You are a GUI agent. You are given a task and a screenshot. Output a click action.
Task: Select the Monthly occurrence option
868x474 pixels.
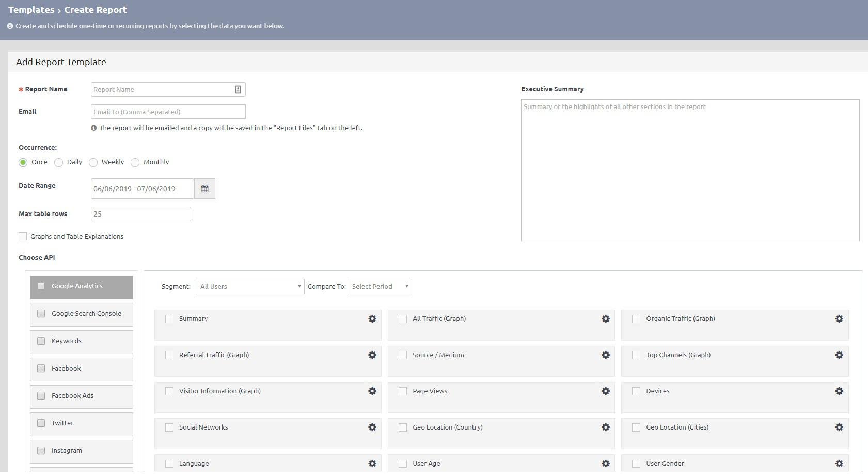click(135, 163)
